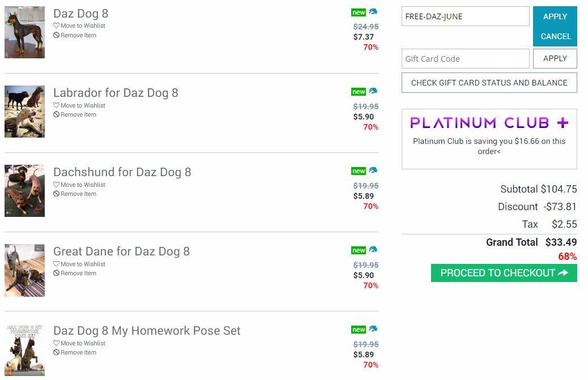588x380 pixels.
Task: Click the wishlist heart for Great Dane item
Action: tap(56, 264)
